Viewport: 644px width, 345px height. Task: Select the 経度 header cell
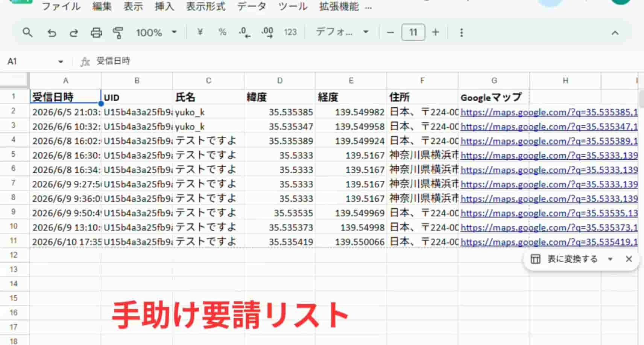[351, 97]
